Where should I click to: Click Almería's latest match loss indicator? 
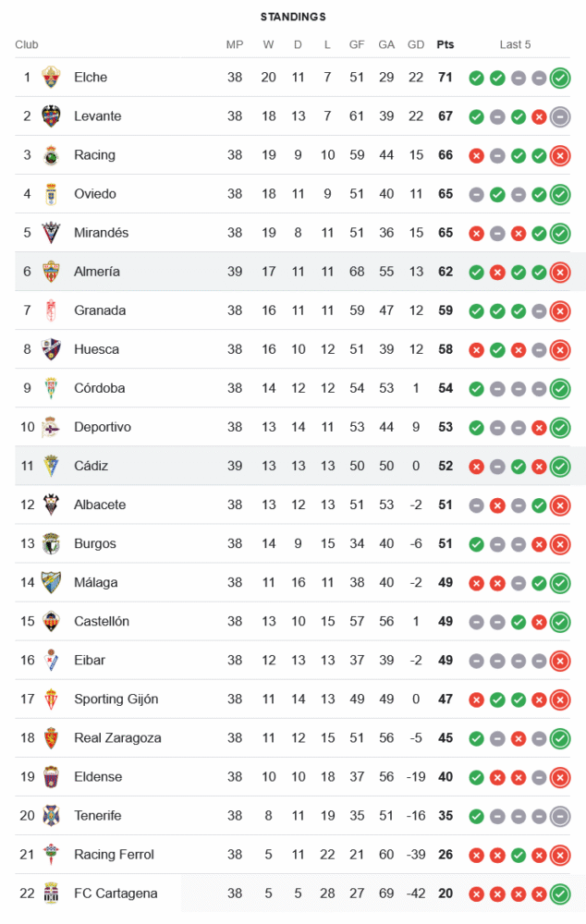[x=560, y=272]
